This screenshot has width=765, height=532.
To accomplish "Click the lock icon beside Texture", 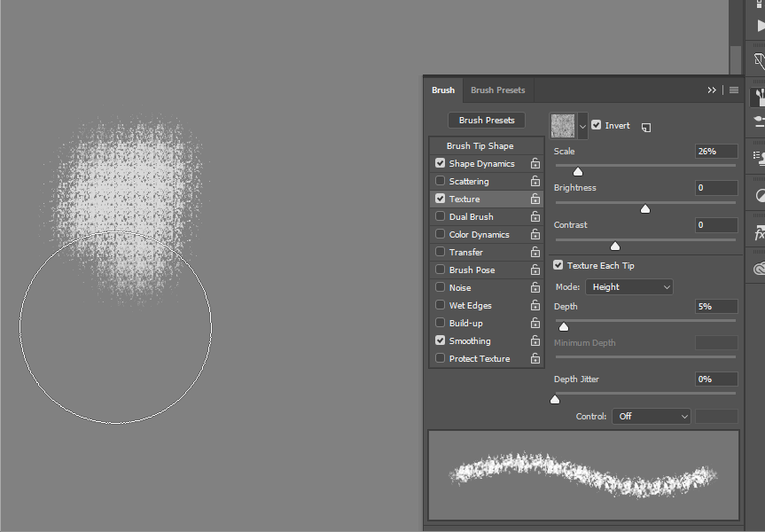I will (535, 199).
